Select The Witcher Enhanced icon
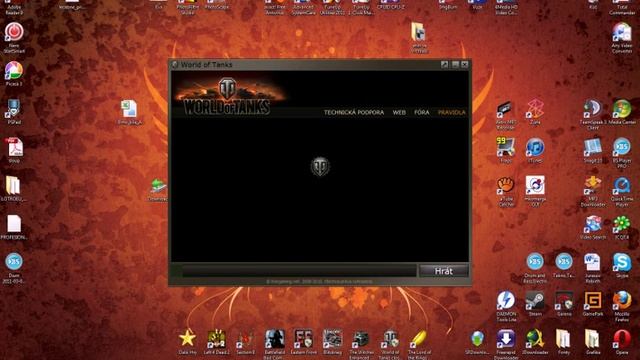The image size is (640, 360). [361, 339]
